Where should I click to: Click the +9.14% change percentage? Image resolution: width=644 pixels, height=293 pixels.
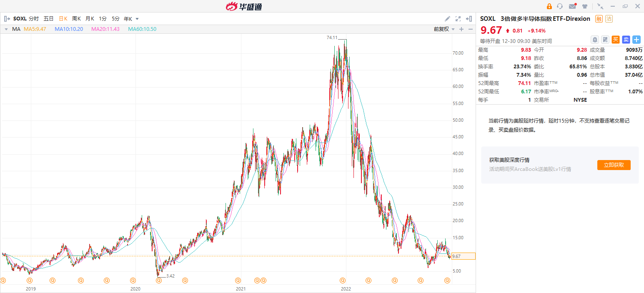(x=536, y=30)
